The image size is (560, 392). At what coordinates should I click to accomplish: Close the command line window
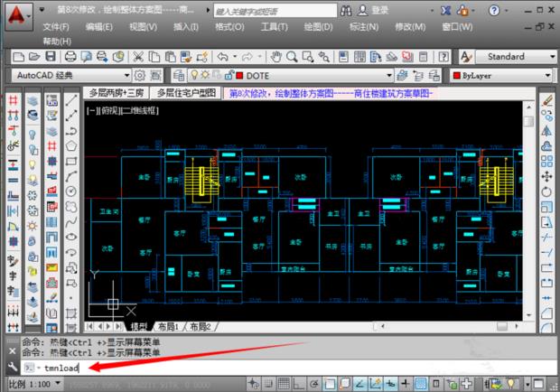[x=13, y=351]
